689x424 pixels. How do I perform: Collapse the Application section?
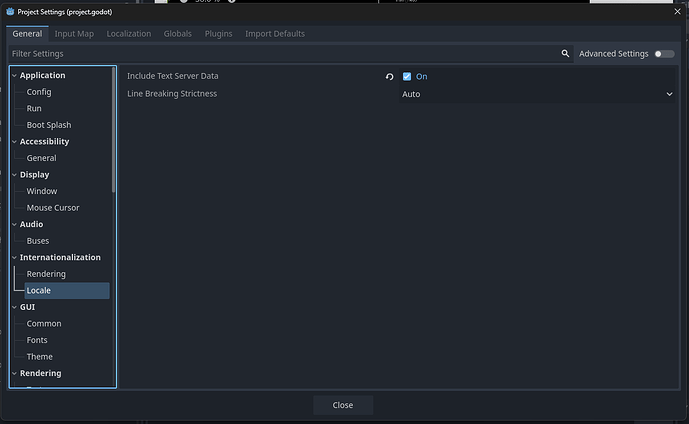click(x=14, y=76)
